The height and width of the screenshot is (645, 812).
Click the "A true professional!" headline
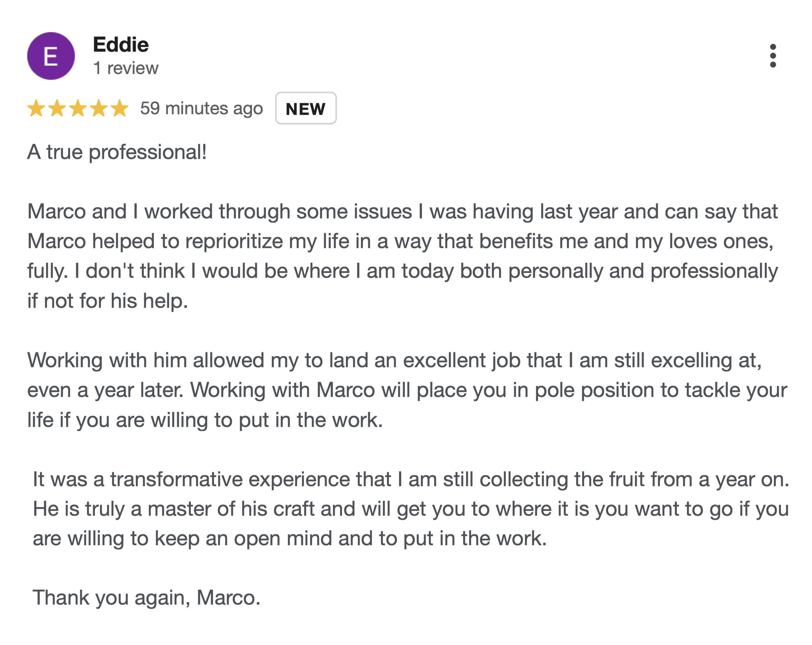coord(117,152)
